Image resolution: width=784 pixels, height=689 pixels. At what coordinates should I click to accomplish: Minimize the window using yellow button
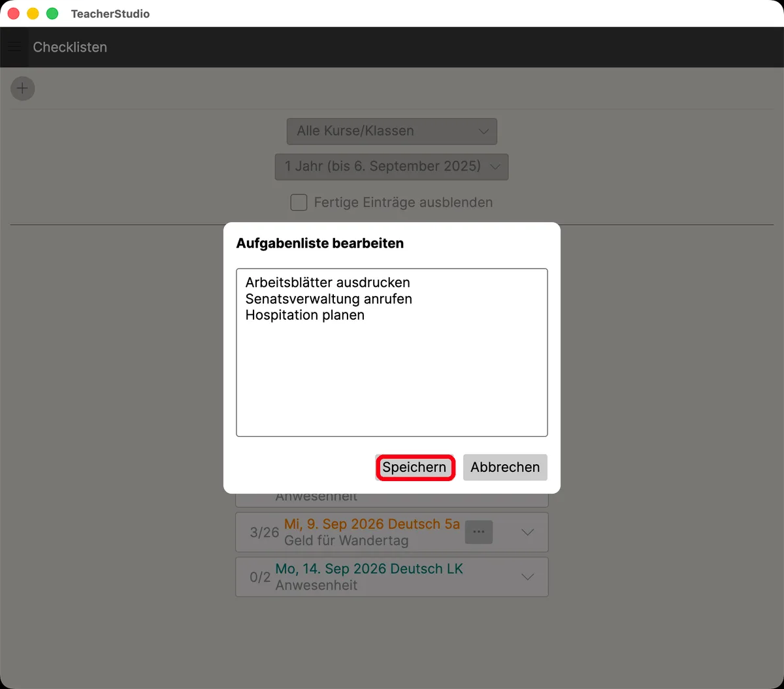coord(33,14)
